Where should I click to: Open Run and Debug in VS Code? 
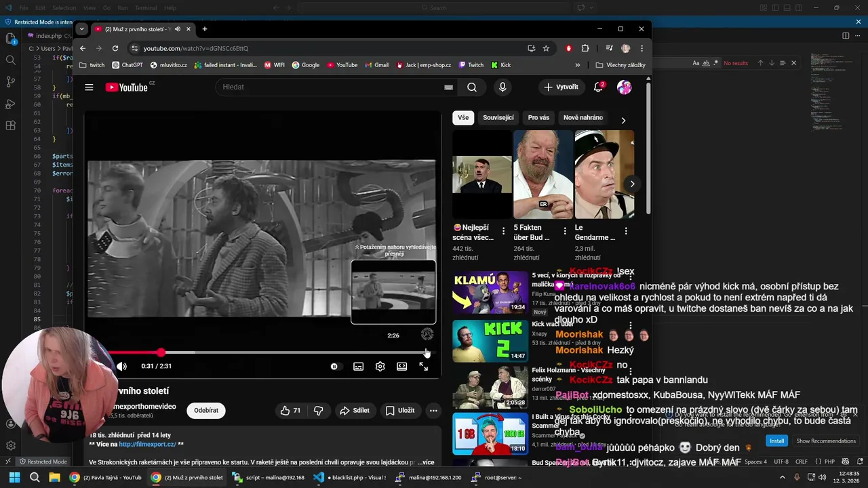(x=10, y=104)
